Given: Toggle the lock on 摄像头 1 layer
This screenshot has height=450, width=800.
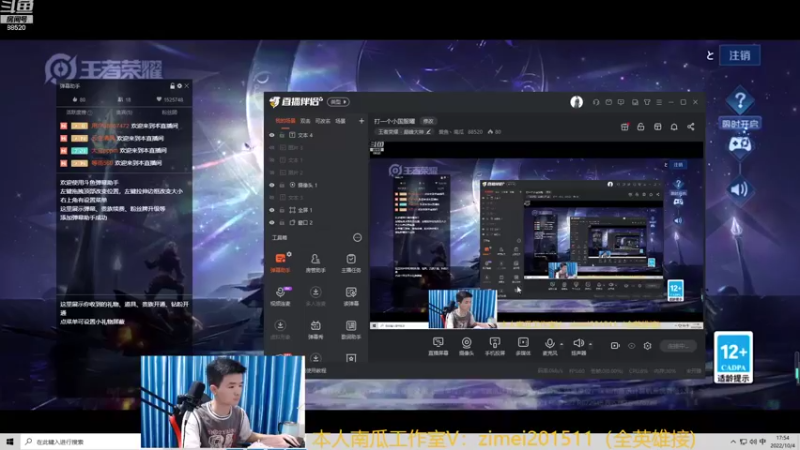Looking at the screenshot, I should click(282, 185).
